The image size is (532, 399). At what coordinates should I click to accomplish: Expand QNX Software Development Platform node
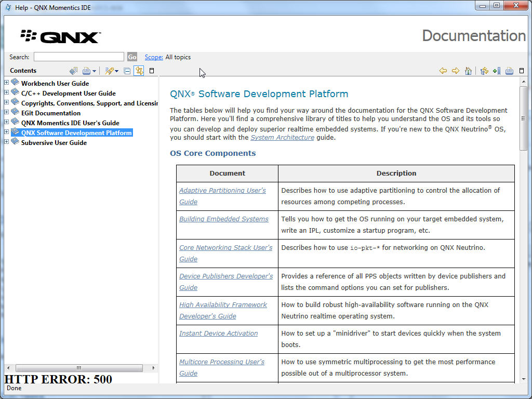6,131
